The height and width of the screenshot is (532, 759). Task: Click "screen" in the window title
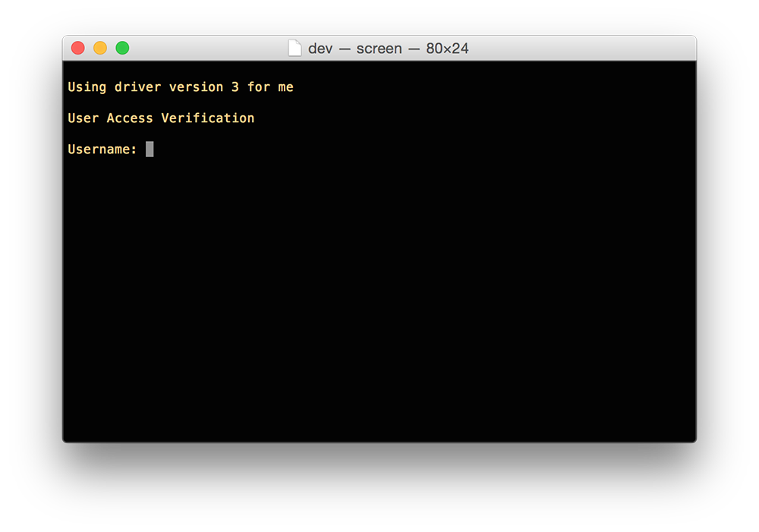(379, 49)
